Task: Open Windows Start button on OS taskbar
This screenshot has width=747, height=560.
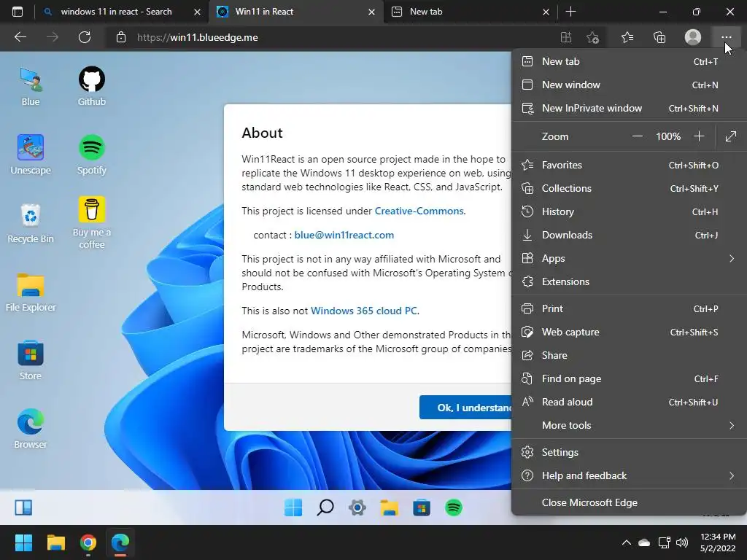Action: tap(23, 542)
